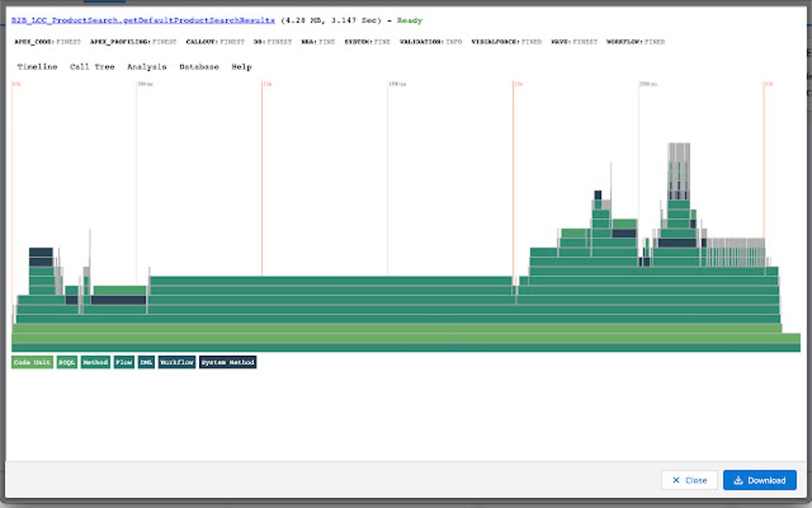Select the bottom full-width flame chart bar

pos(406,347)
